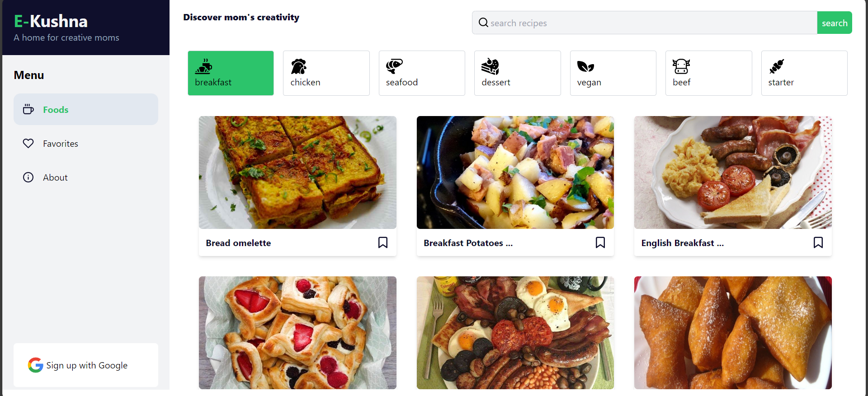The width and height of the screenshot is (868, 396).
Task: View the strawberry pastry recipe image
Action: (297, 333)
